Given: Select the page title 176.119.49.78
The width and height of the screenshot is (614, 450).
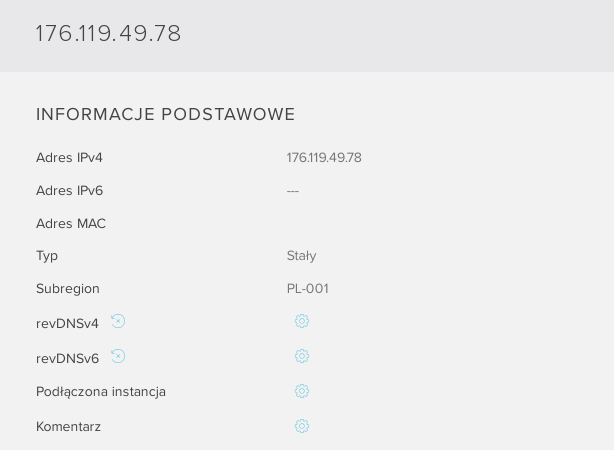Looking at the screenshot, I should pyautogui.click(x=108, y=33).
